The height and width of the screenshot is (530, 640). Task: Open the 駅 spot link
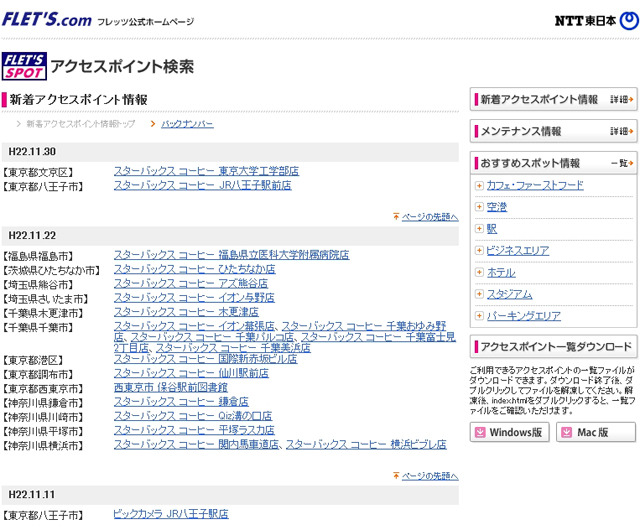491,229
